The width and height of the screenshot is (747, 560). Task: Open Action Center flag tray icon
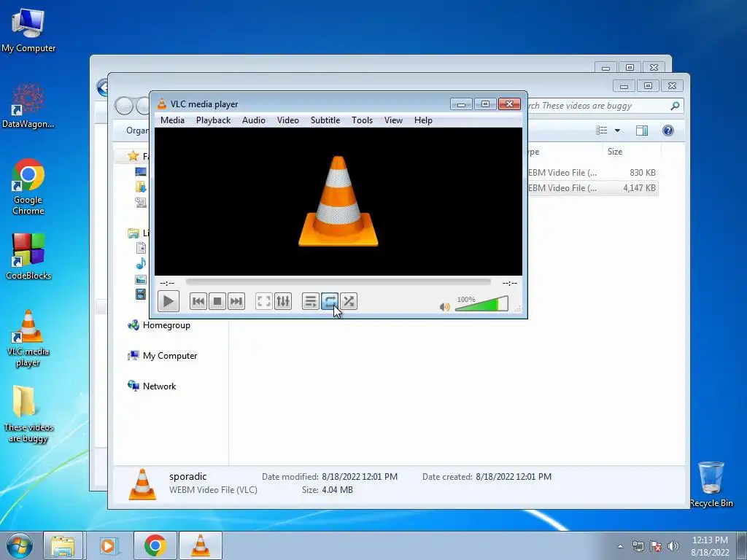656,546
